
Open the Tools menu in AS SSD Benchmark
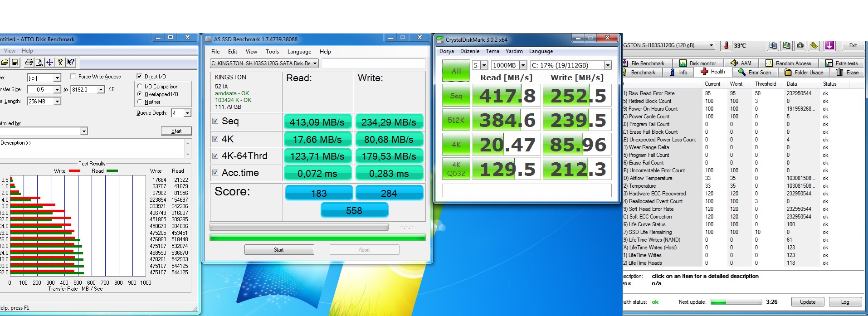pos(272,52)
